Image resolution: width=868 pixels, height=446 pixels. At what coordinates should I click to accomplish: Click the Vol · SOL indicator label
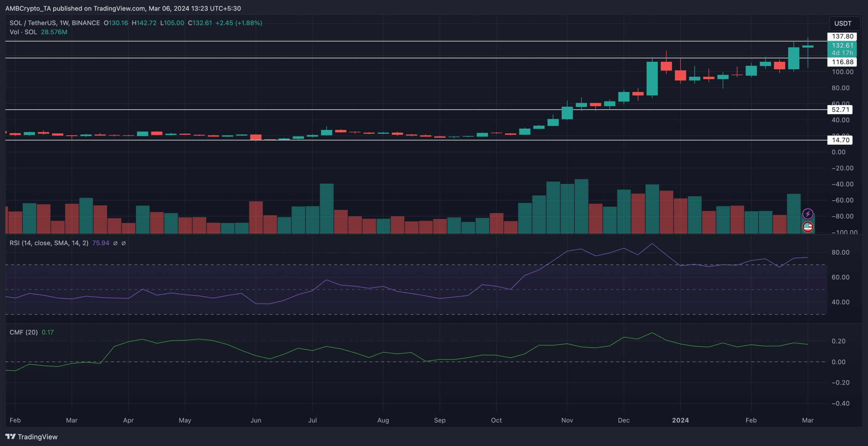[23, 32]
